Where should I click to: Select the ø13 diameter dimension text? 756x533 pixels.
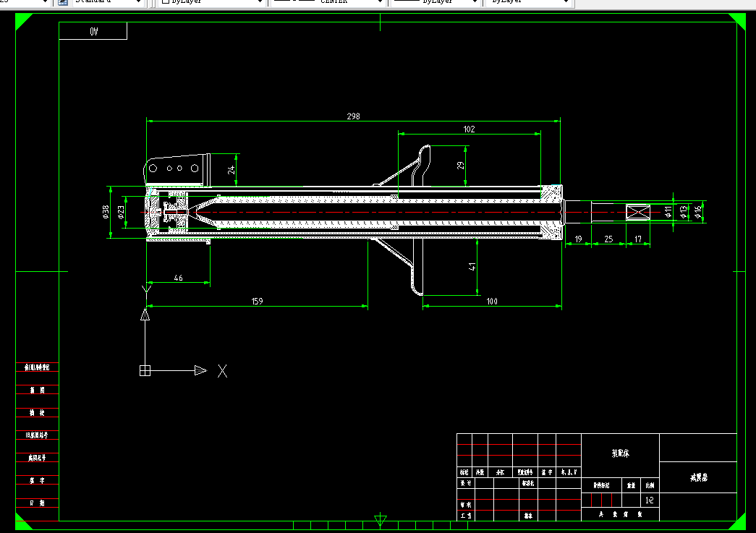click(x=683, y=212)
